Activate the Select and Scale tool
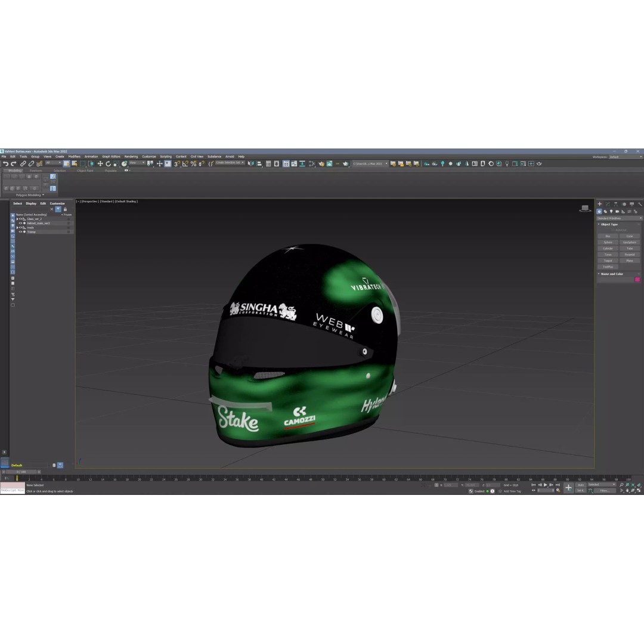644x644 pixels. pos(116,163)
